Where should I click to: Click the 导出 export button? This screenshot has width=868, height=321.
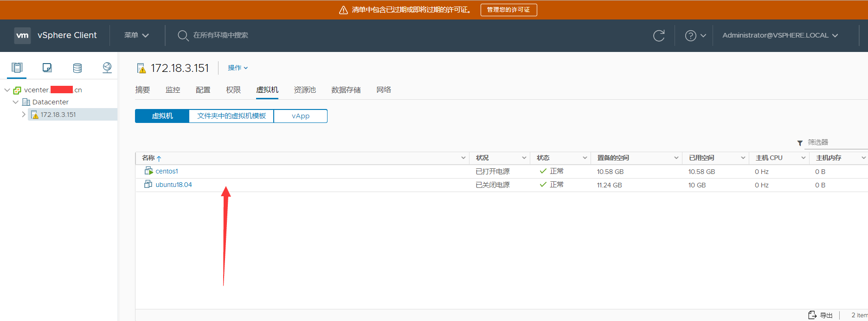point(820,315)
